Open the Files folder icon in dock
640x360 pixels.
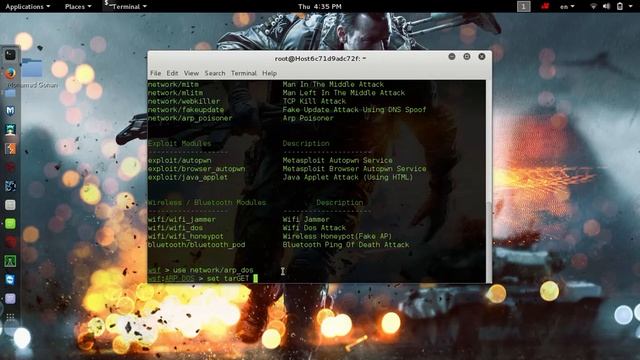coord(10,93)
